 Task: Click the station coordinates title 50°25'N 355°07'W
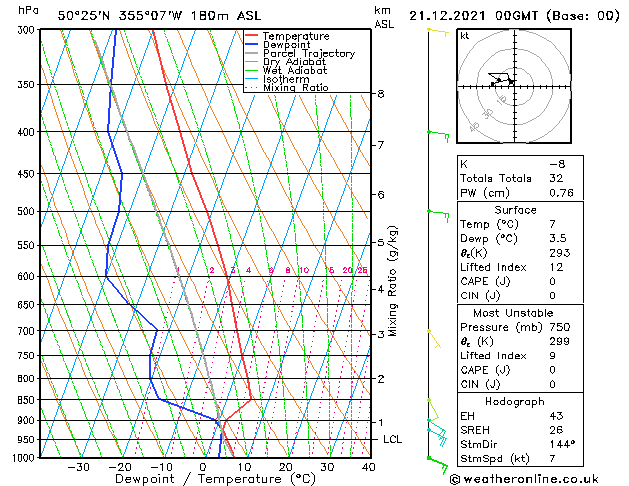pyautogui.click(x=120, y=16)
